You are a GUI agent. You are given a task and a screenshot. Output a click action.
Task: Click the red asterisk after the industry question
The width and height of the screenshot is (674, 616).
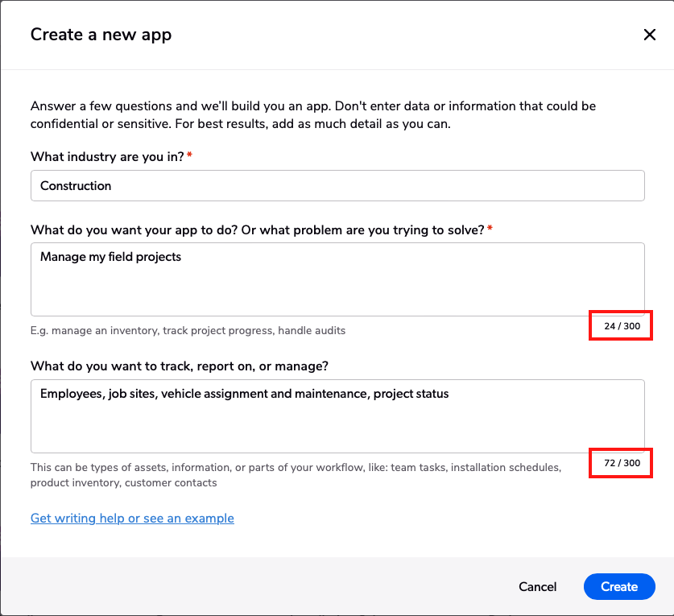(x=189, y=155)
